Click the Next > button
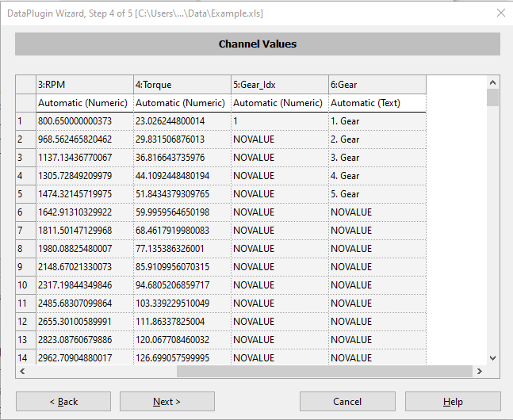The height and width of the screenshot is (420, 513). (167, 402)
